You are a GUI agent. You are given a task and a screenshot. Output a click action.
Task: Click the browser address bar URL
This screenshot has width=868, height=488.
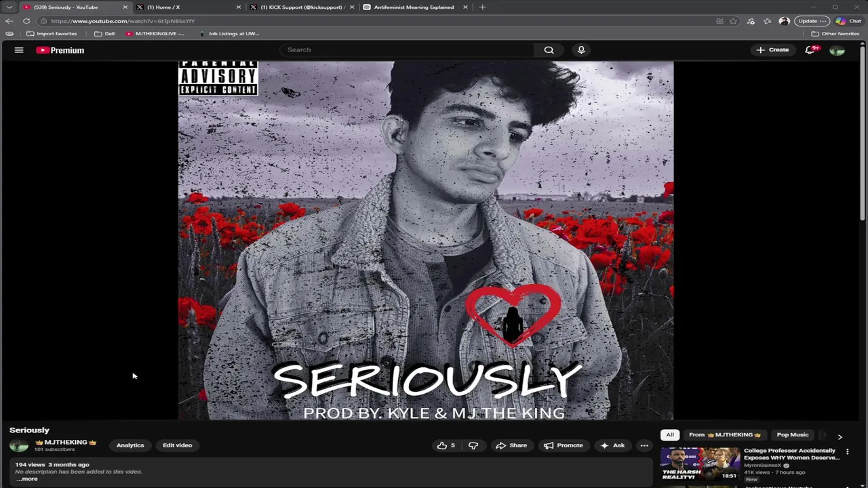coord(122,21)
